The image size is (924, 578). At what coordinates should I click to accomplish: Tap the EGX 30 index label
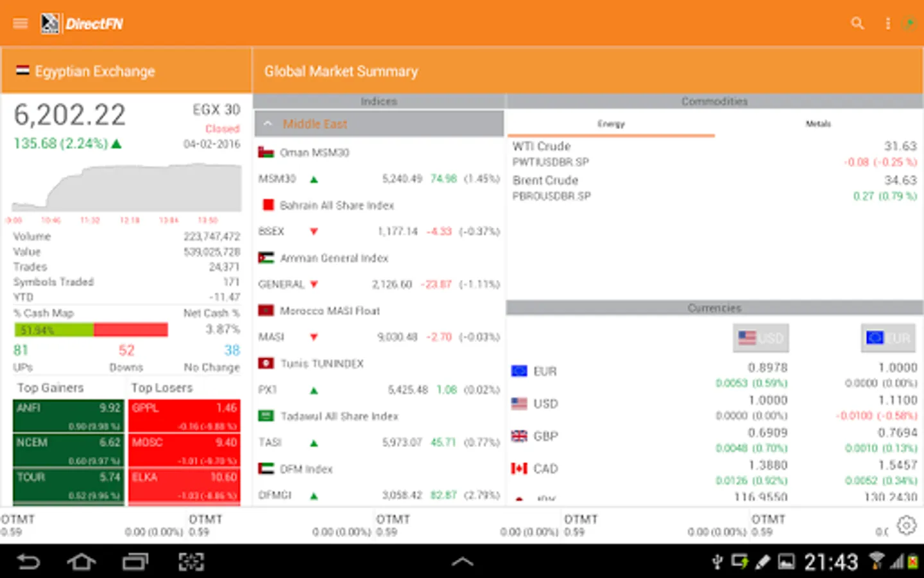point(217,110)
